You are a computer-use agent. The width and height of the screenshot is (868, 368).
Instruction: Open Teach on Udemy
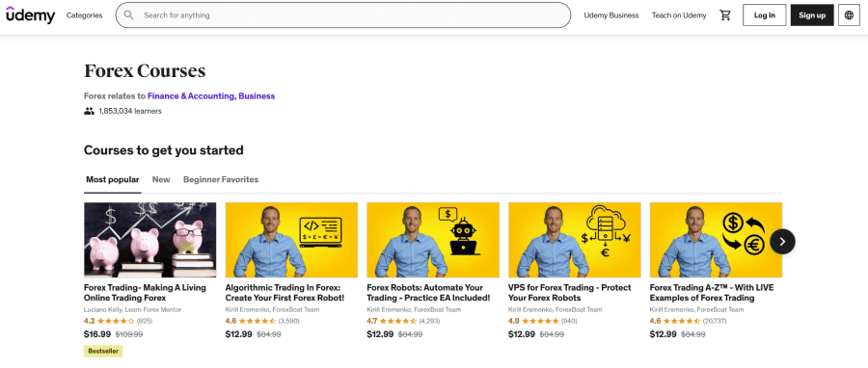point(679,15)
